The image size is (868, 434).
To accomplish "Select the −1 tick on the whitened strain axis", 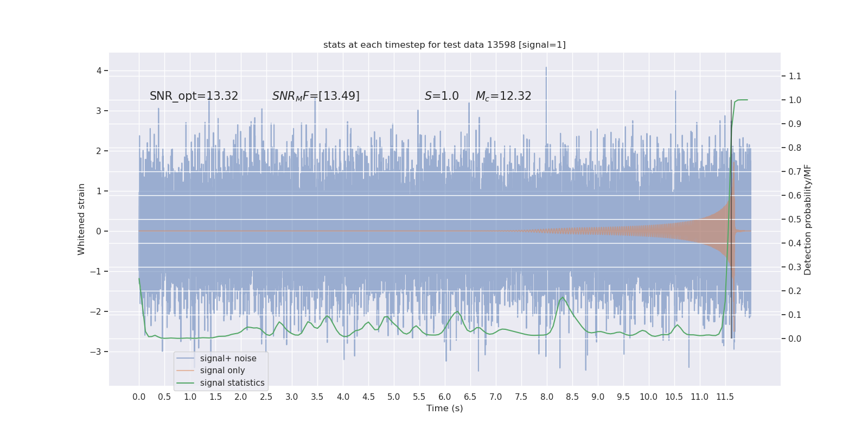I will click(x=95, y=271).
